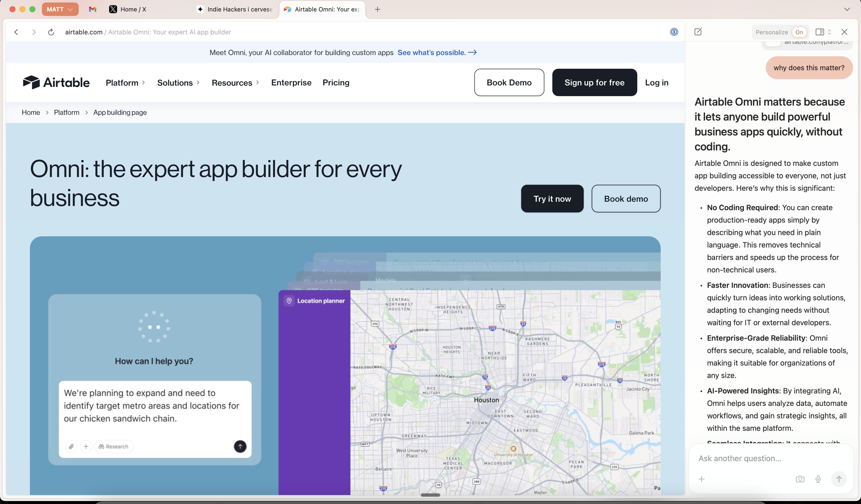Click the Houston map preview
Screen dimensions: 861x504
(505, 393)
